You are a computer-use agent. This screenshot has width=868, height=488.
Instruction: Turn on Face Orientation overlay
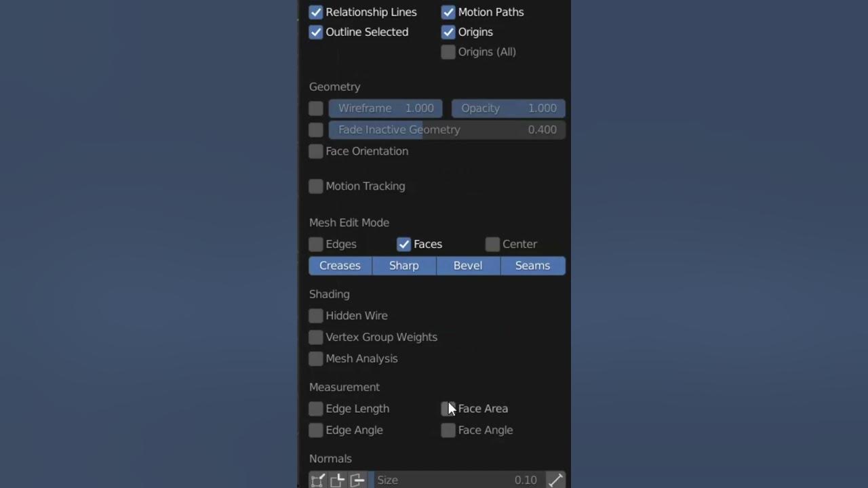[x=316, y=151]
